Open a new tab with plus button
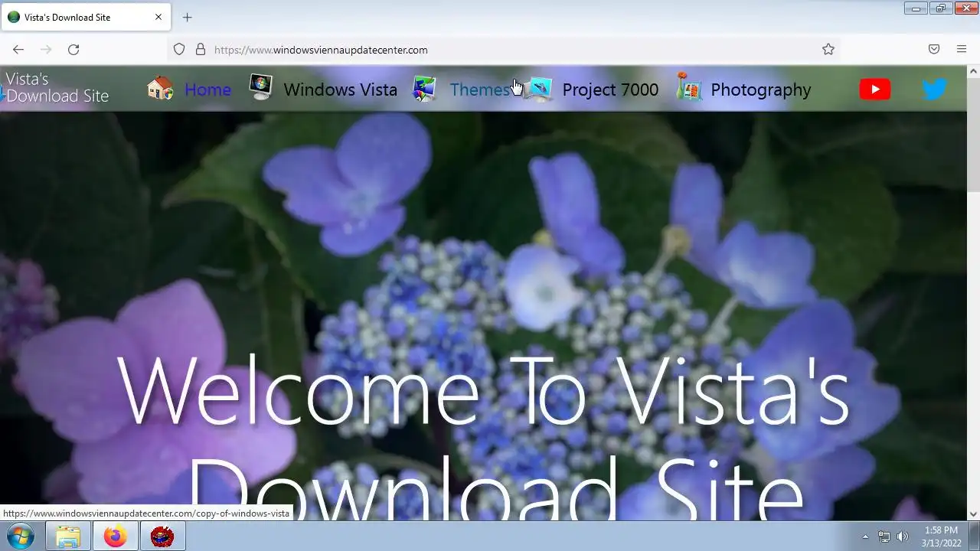Image resolution: width=980 pixels, height=551 pixels. (x=187, y=17)
